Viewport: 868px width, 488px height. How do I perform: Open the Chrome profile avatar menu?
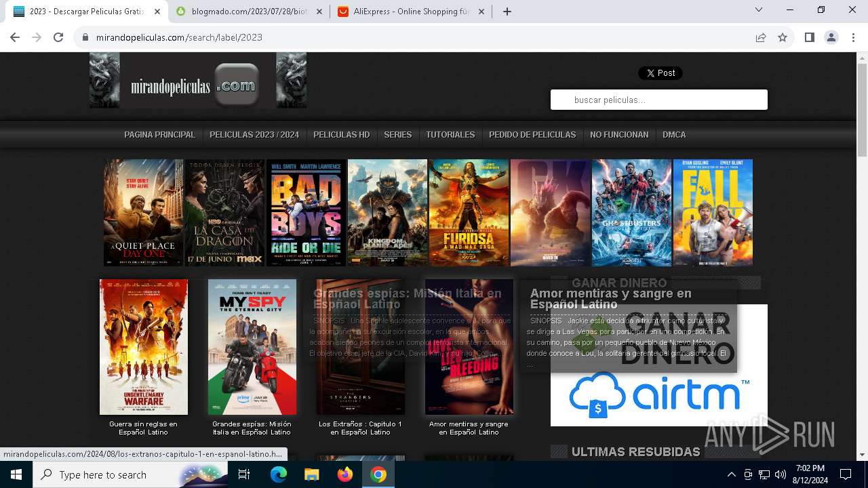831,37
